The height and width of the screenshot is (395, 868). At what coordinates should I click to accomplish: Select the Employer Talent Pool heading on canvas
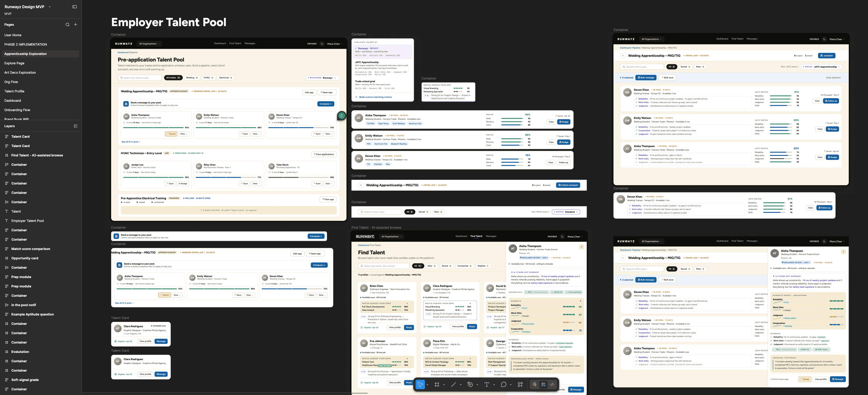(x=168, y=22)
